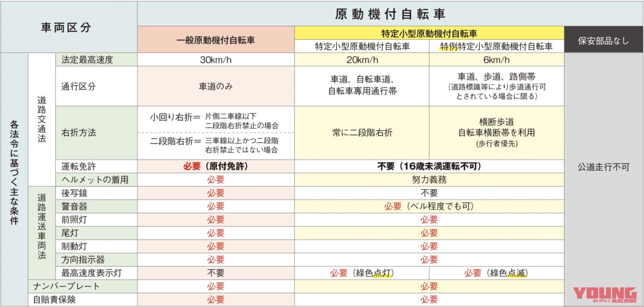This screenshot has width=644, height=307.
Task: Click the 努力義務 helmet cell
Action: 429,180
